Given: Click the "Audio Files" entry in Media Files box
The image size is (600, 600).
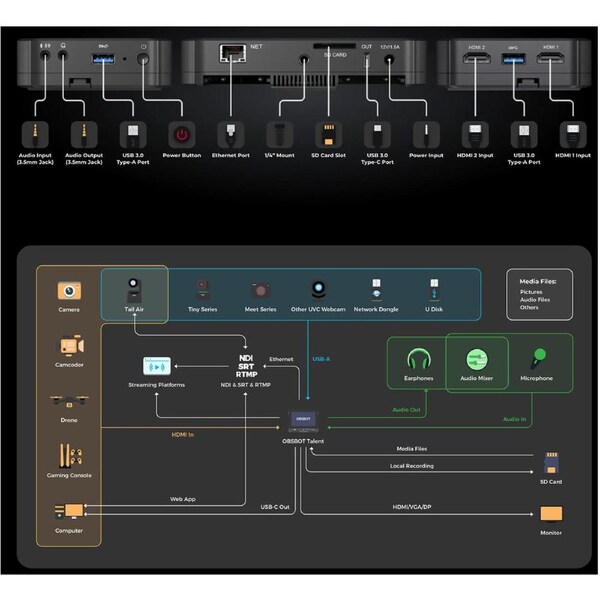Looking at the screenshot, I should [x=535, y=300].
